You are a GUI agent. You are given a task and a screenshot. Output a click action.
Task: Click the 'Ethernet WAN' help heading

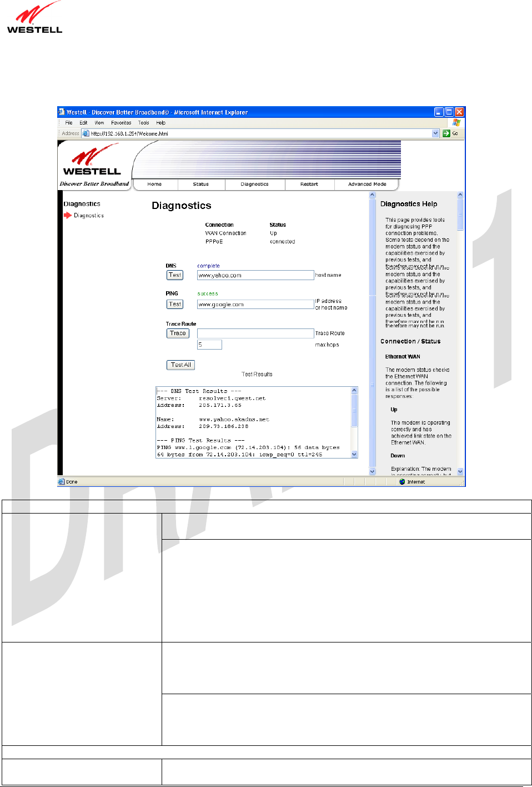pyautogui.click(x=403, y=357)
